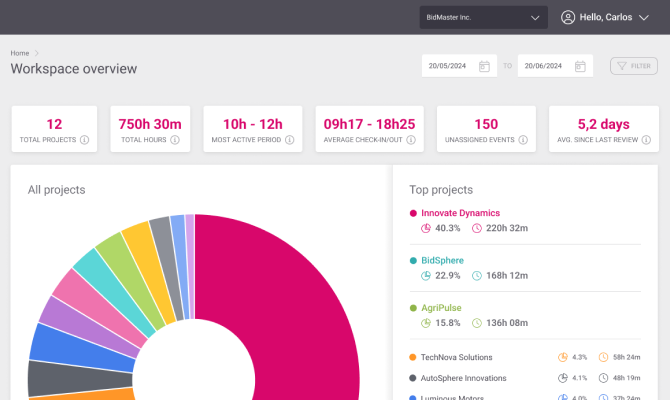This screenshot has width=670, height=400.
Task: Show info for Average Check-In/Out
Action: 411,140
